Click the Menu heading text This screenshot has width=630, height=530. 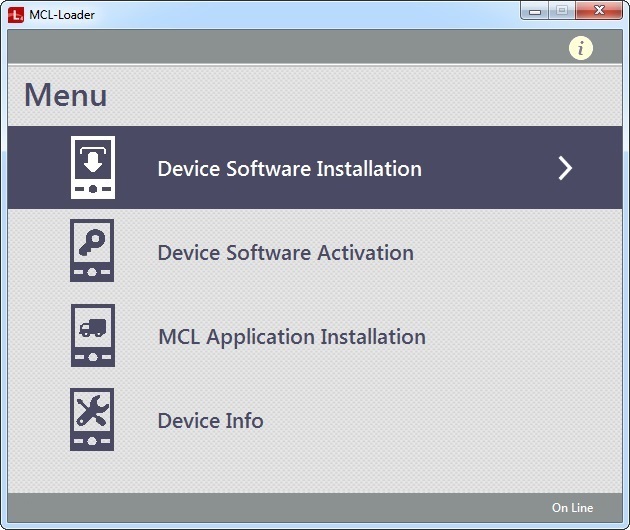[x=66, y=96]
